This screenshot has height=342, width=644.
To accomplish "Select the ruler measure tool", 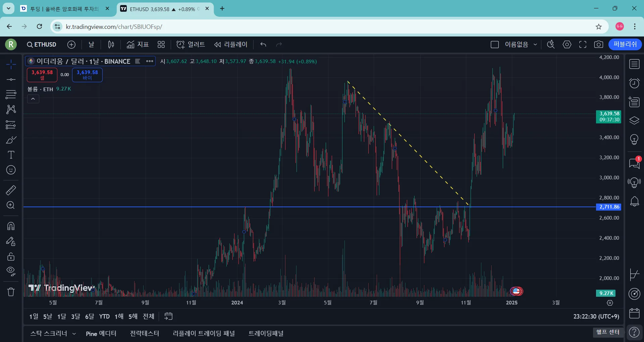I will pyautogui.click(x=11, y=190).
